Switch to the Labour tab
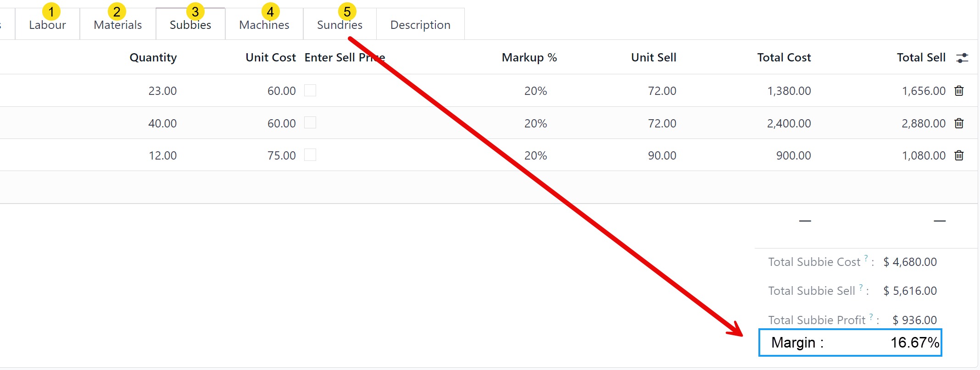 (x=47, y=25)
